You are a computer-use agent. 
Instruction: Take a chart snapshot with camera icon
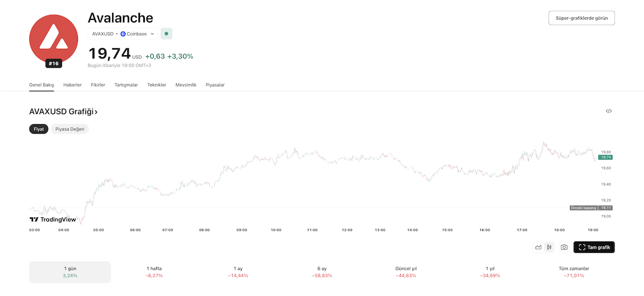coord(564,247)
